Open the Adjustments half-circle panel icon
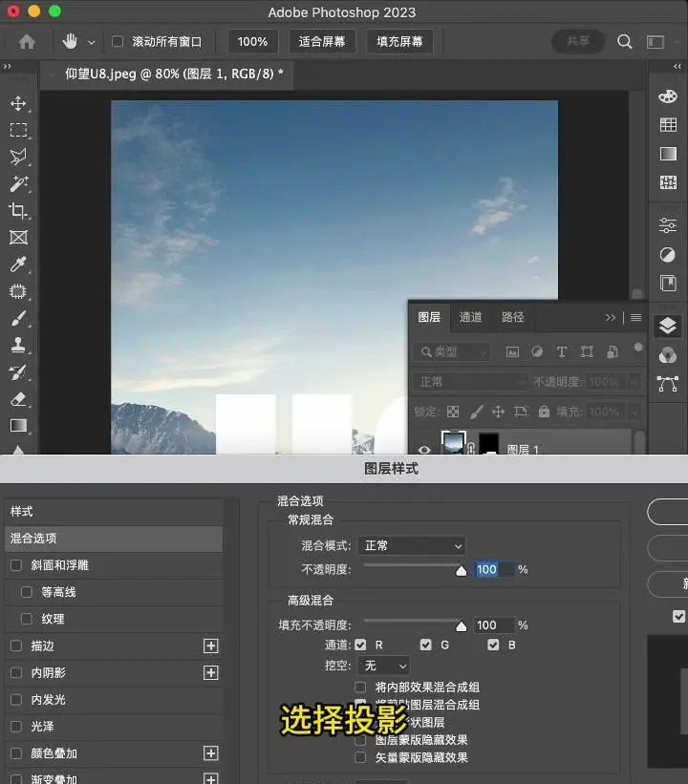Screen dimensions: 688x784 click(x=668, y=255)
